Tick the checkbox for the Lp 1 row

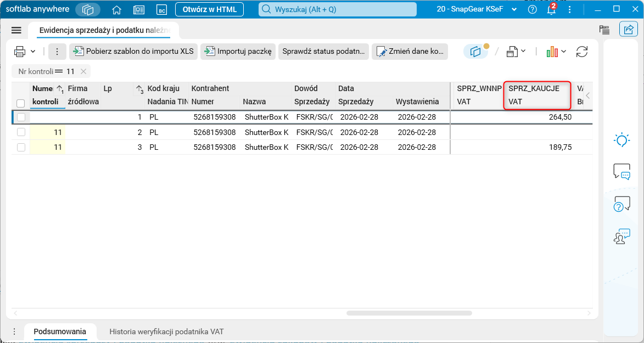pos(21,117)
